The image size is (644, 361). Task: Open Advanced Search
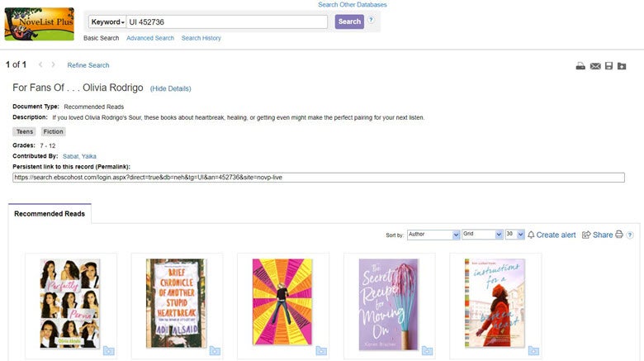150,38
